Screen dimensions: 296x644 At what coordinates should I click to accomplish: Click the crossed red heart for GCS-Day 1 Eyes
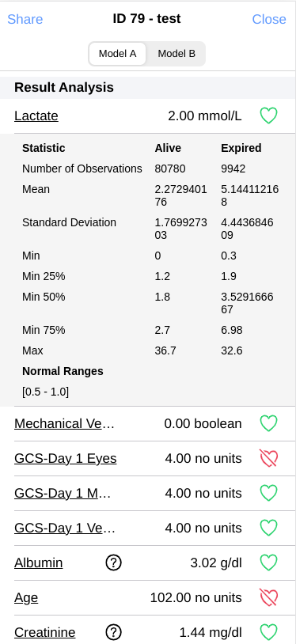[269, 458]
